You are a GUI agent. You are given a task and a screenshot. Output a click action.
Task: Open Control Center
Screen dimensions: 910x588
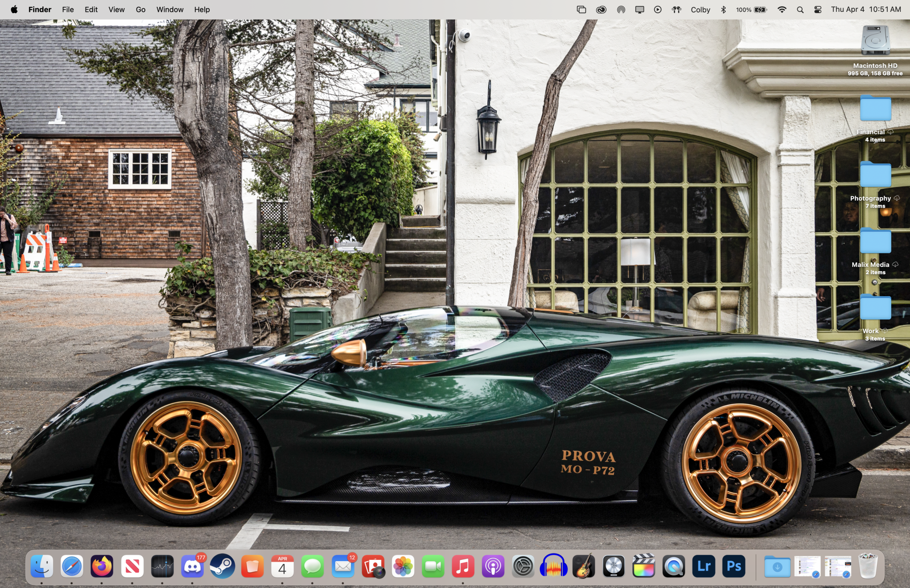coord(818,10)
